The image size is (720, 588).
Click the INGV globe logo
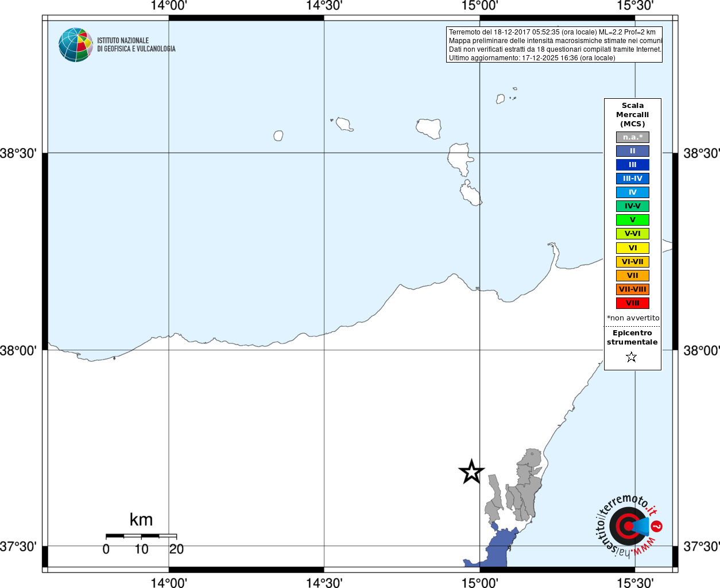76,45
